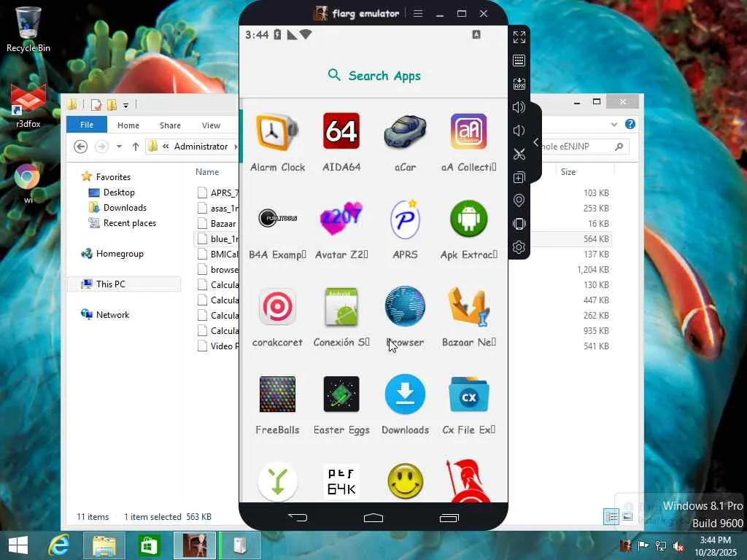Decrease the emulator volume
Viewport: 747px width, 560px height.
519,131
